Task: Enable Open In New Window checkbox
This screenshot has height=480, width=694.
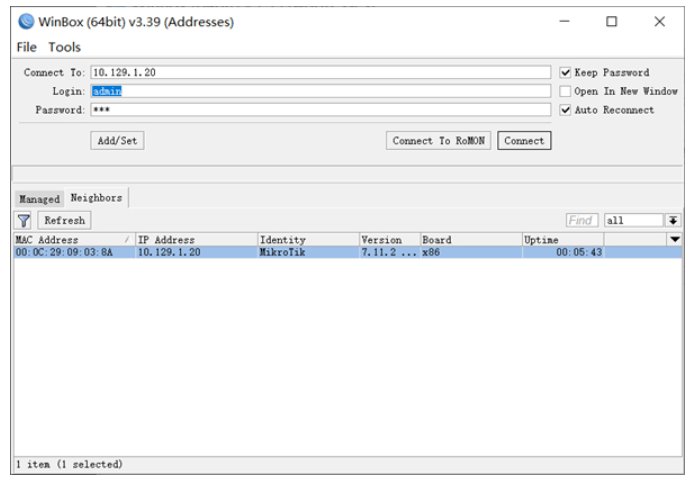Action: point(566,91)
